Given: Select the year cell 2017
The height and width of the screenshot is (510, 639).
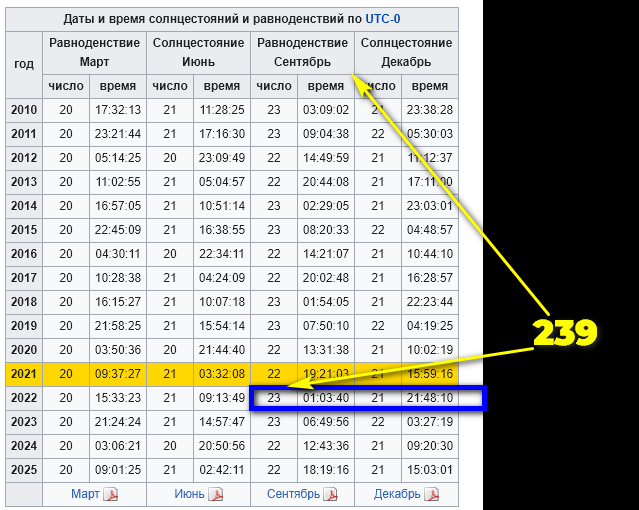Looking at the screenshot, I should (24, 278).
